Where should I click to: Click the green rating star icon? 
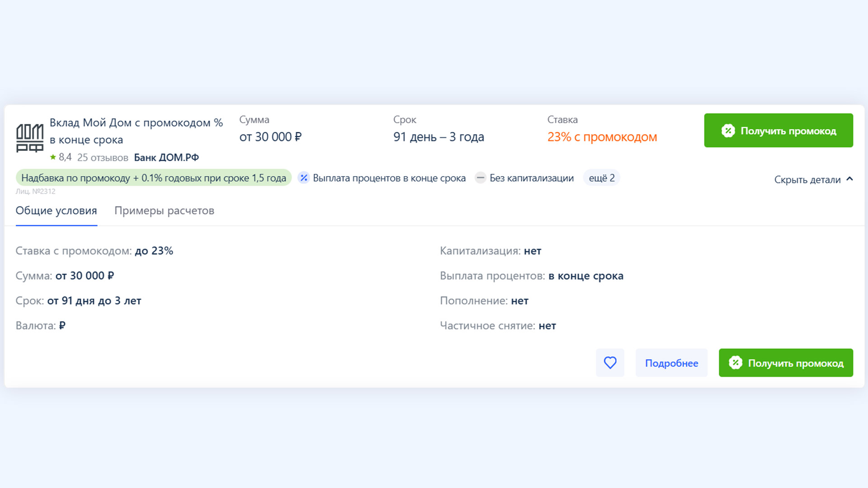[53, 157]
